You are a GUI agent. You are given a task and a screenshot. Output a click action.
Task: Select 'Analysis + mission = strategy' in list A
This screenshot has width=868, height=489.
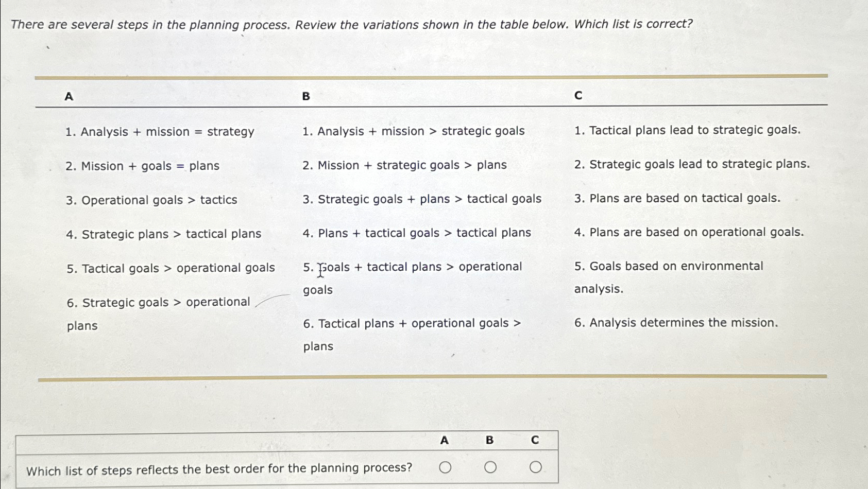pyautogui.click(x=160, y=132)
